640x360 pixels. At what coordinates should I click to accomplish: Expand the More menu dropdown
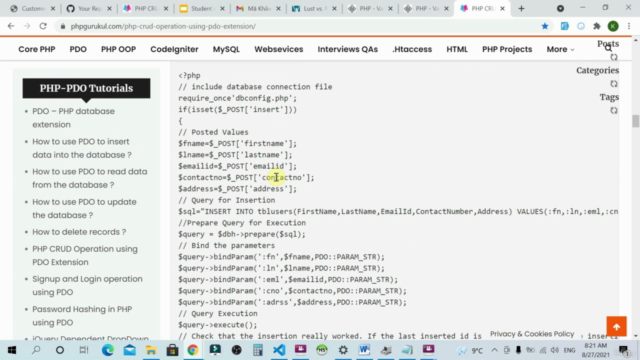point(560,49)
